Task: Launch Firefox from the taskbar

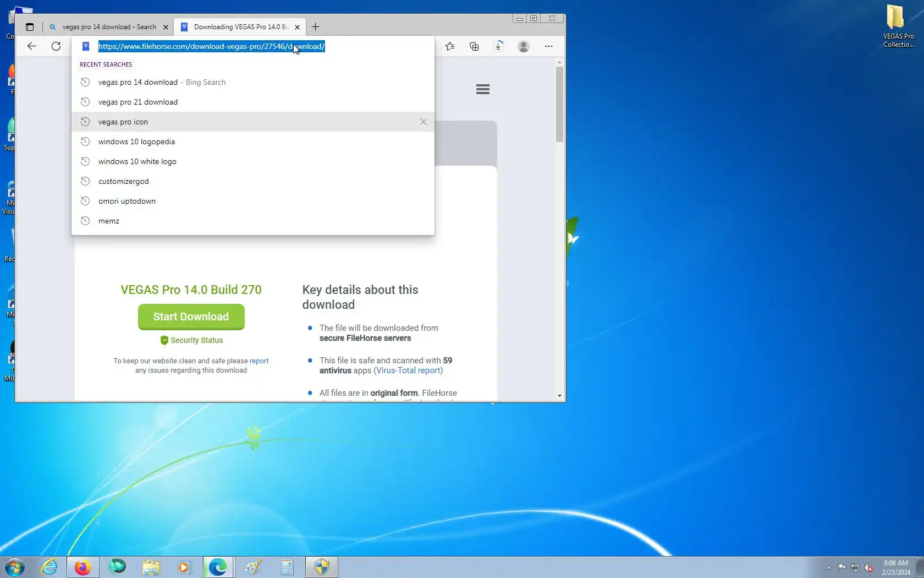Action: (x=82, y=567)
